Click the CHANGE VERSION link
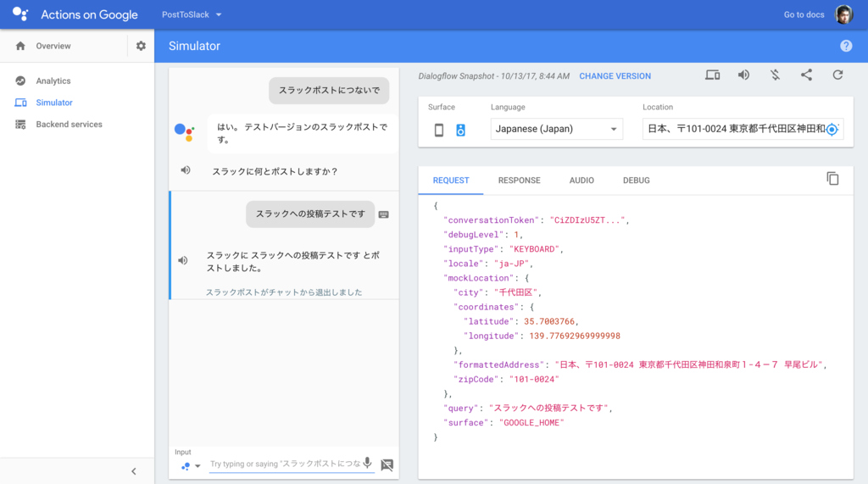868x484 pixels. coord(615,76)
